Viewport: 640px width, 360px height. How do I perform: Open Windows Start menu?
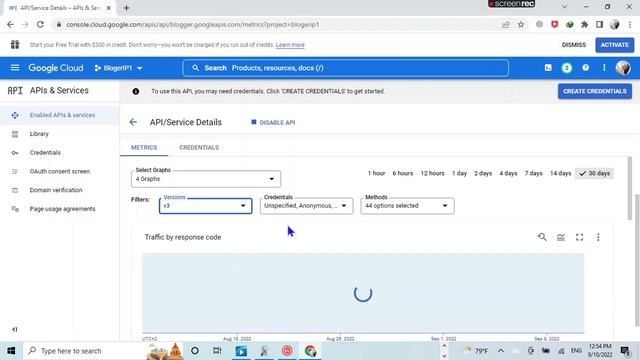(x=11, y=351)
